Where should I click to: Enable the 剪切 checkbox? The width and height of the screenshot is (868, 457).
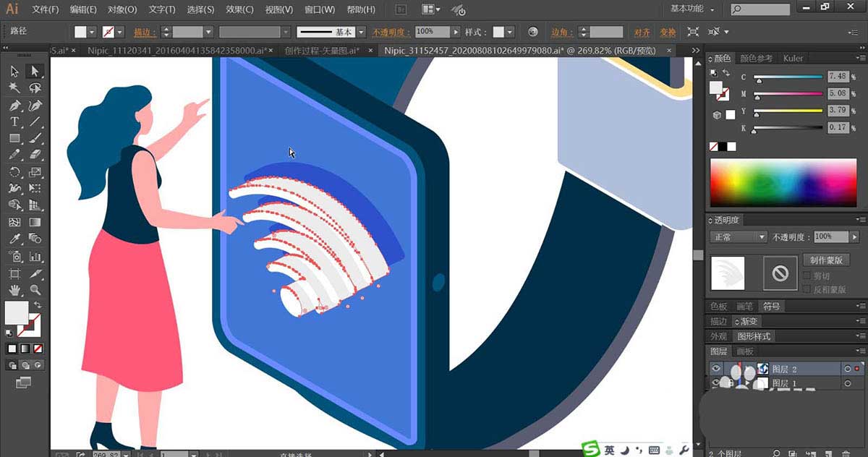(x=807, y=276)
